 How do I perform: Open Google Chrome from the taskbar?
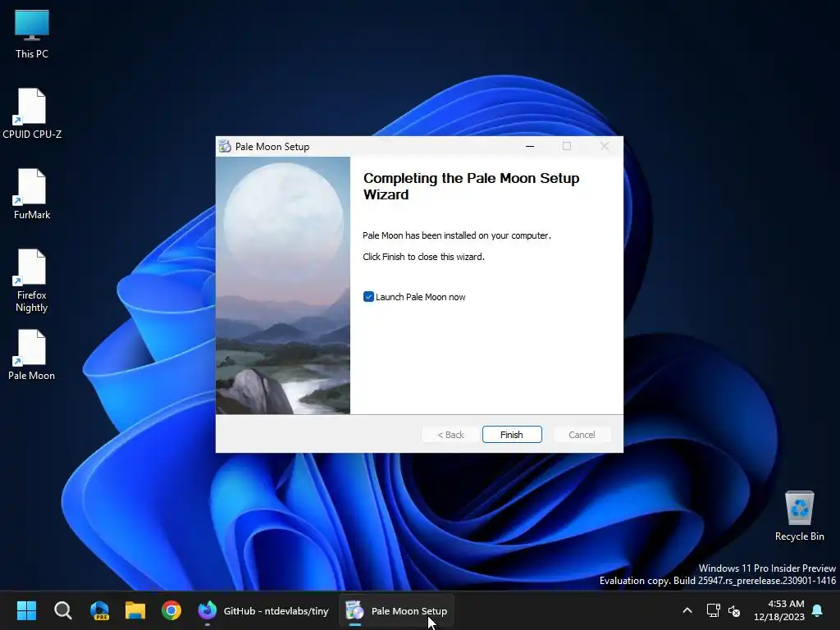coord(171,610)
